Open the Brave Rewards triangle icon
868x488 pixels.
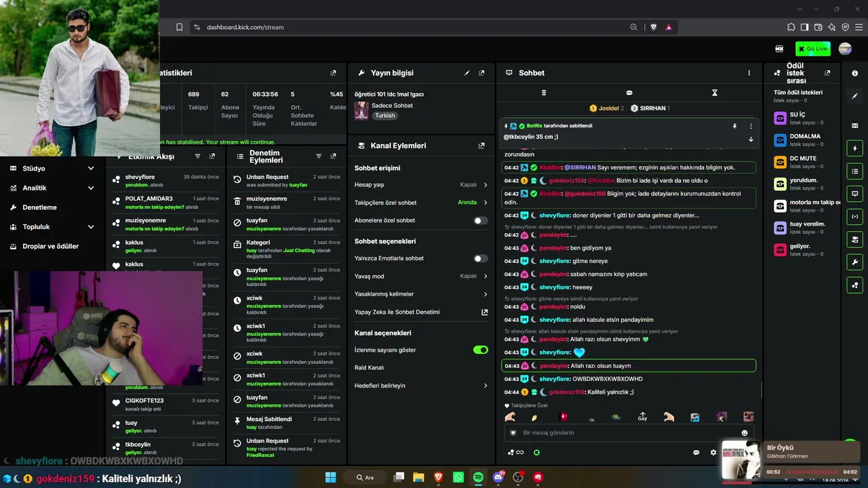(669, 27)
